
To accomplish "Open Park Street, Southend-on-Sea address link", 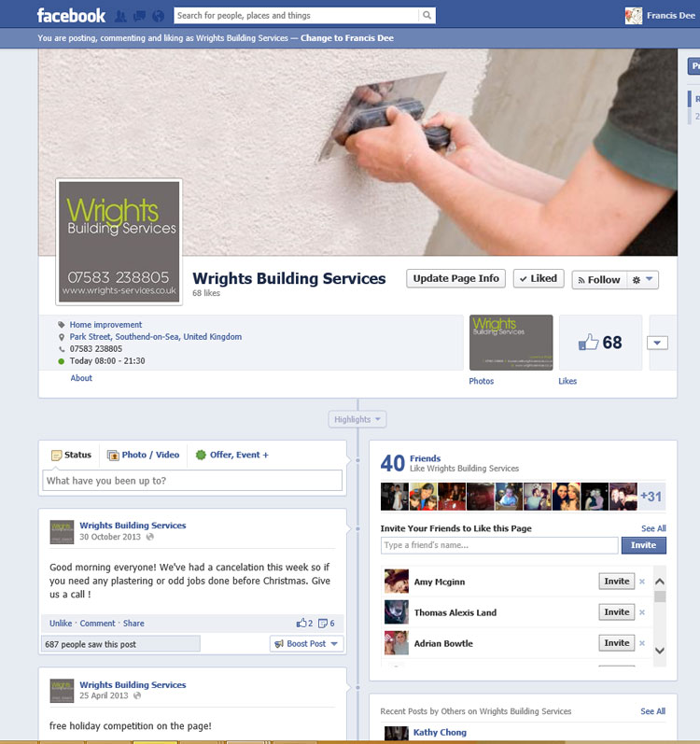I will 156,336.
